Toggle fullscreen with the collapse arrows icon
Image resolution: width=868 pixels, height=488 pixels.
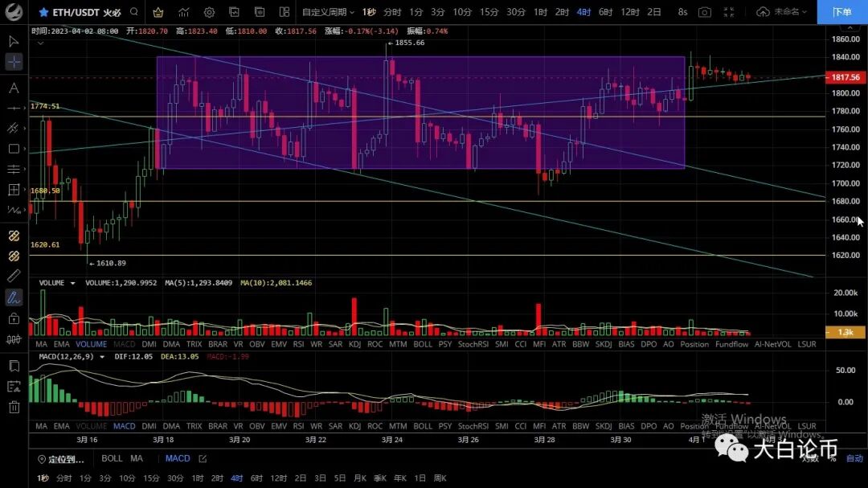click(729, 11)
